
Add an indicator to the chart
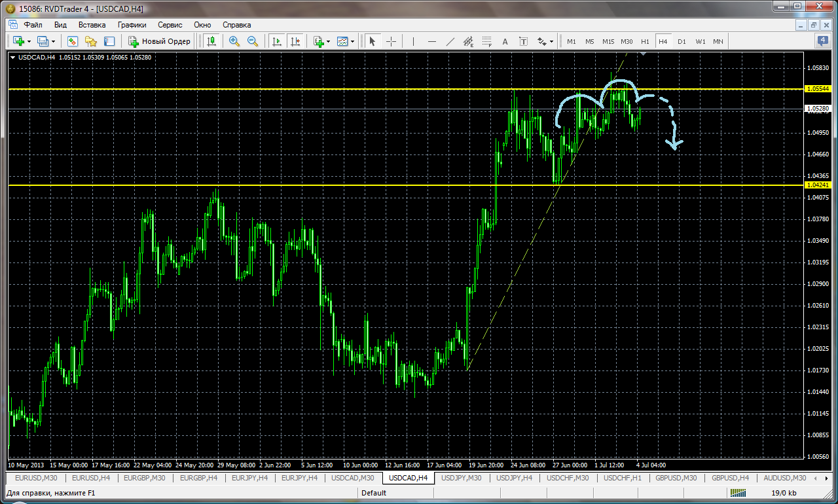tap(319, 41)
